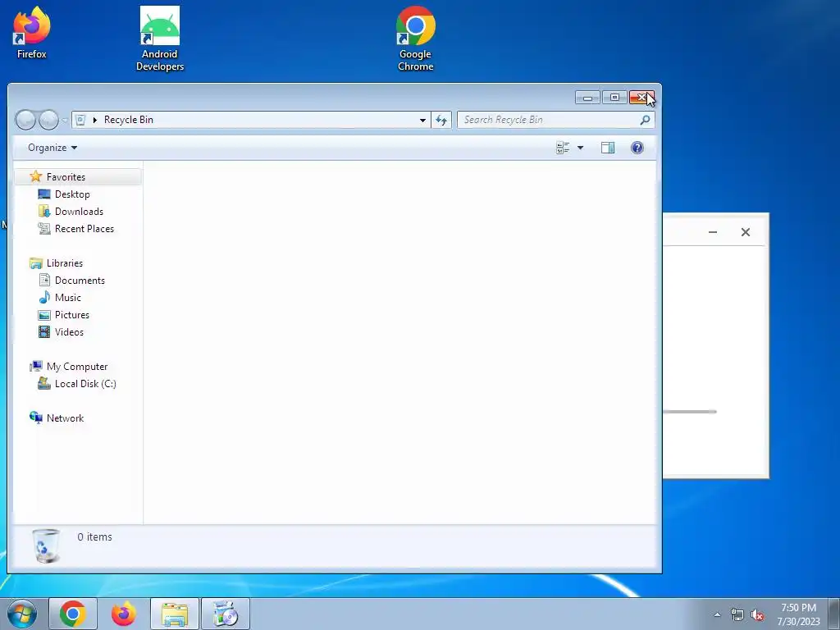This screenshot has width=840, height=630.
Task: Open Videos library
Action: pos(69,332)
